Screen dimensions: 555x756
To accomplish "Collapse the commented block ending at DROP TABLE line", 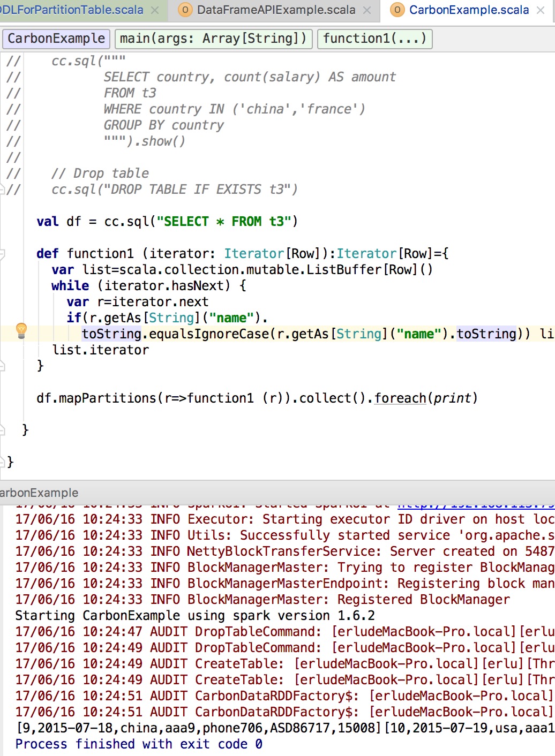I will [x=2, y=189].
